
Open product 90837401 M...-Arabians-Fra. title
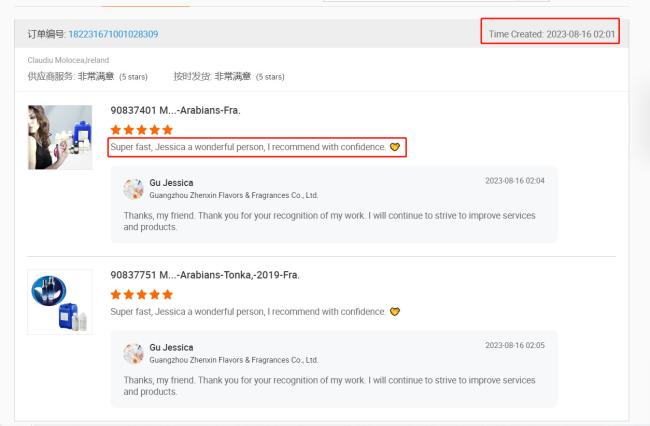175,111
